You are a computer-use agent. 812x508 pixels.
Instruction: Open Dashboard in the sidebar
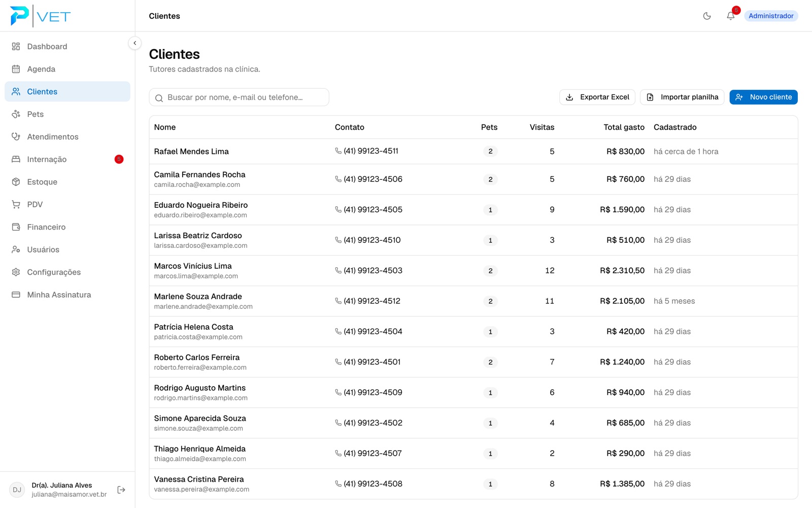point(67,46)
